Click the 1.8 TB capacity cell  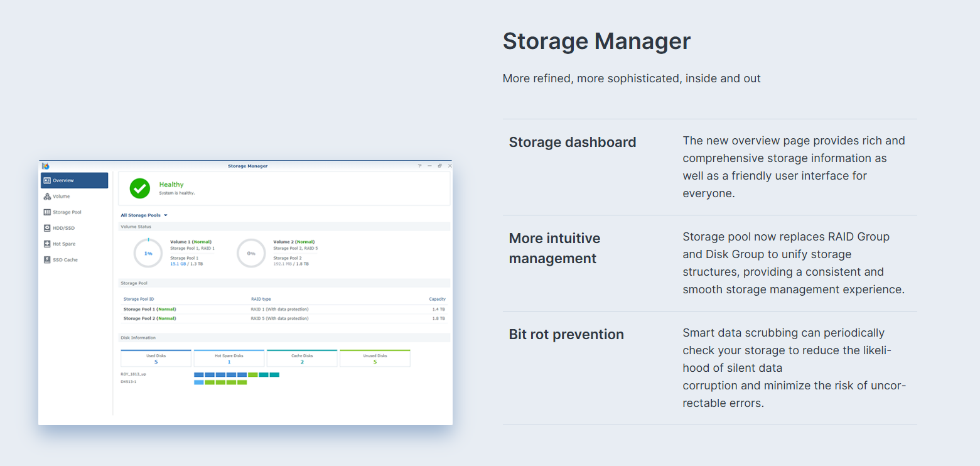[439, 318]
